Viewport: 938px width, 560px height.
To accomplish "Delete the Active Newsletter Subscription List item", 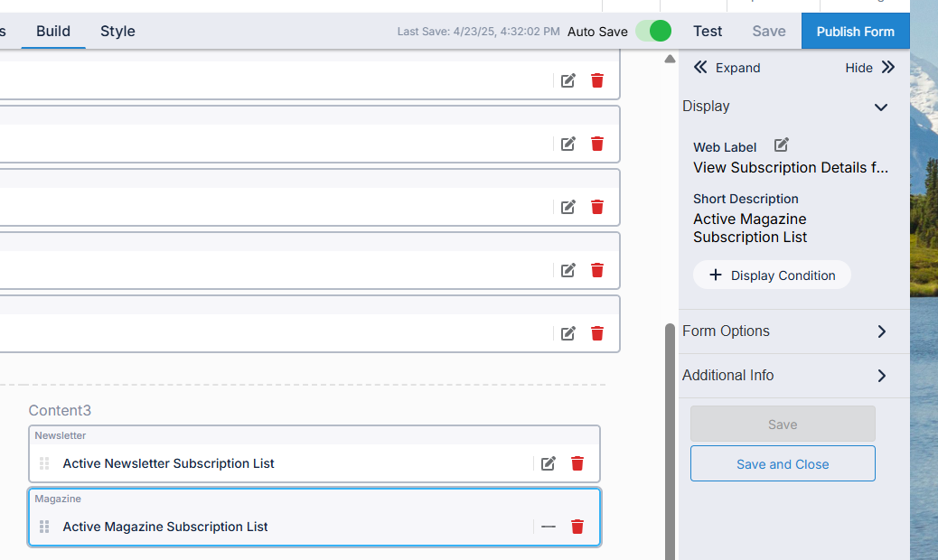I will point(577,463).
